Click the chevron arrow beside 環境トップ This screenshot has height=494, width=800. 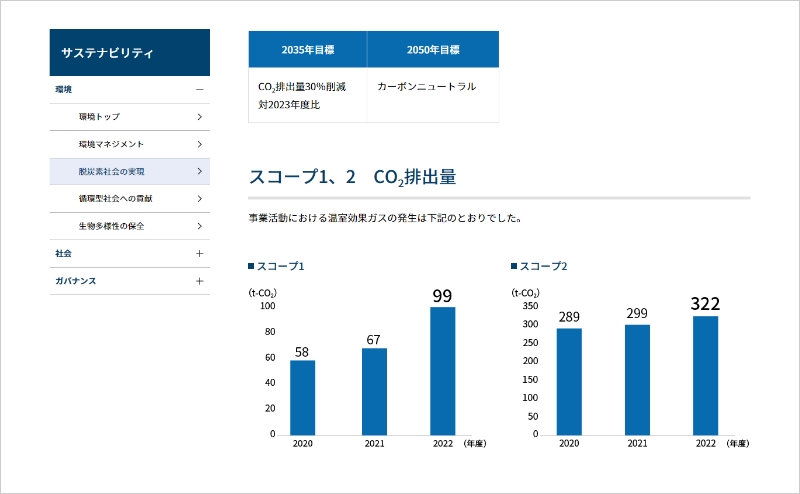click(199, 117)
